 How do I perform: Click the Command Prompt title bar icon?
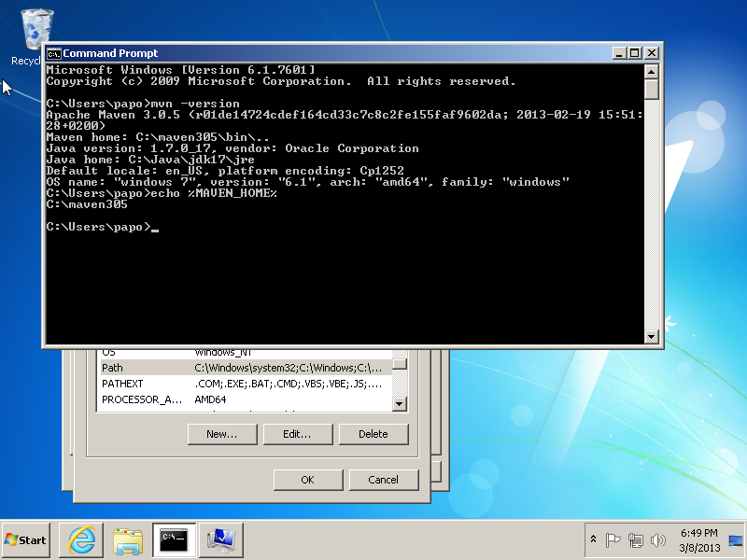[54, 53]
